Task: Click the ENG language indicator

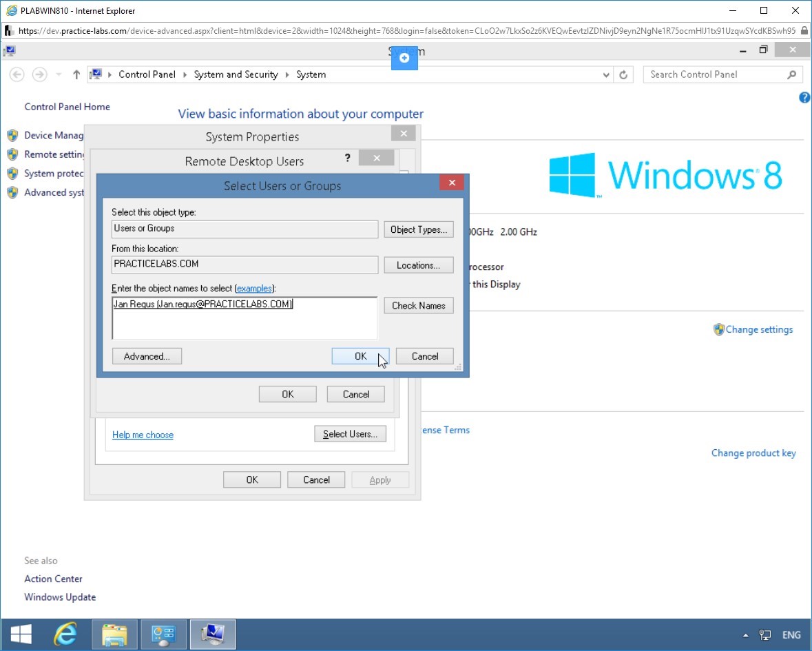Action: pyautogui.click(x=791, y=635)
